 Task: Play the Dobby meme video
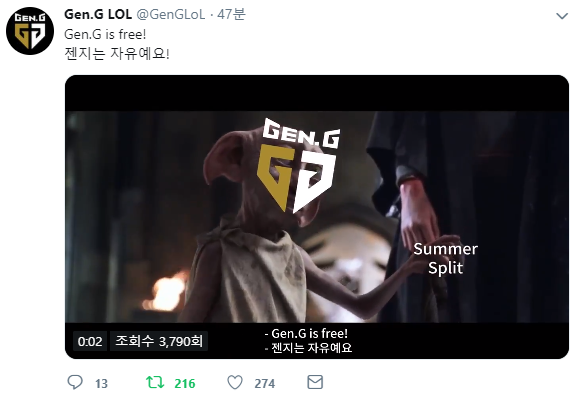click(x=317, y=217)
